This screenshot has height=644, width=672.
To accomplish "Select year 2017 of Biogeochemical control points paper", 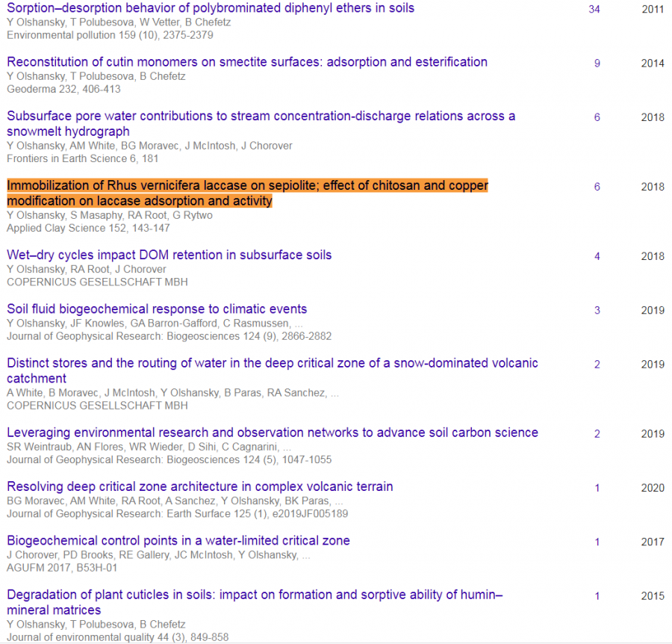I will (653, 542).
